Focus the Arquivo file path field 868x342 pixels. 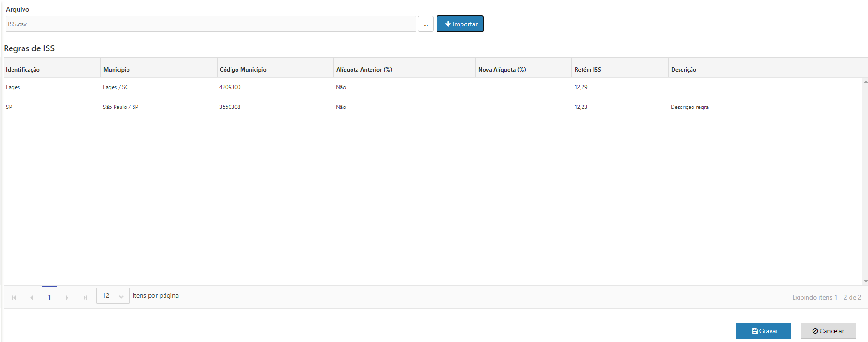tap(211, 24)
